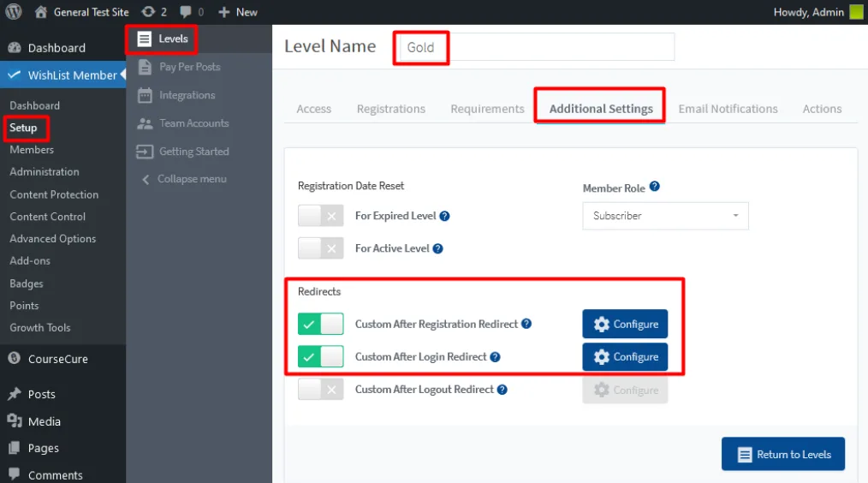Switch to the Requirements tab
The image size is (868, 483).
click(487, 109)
